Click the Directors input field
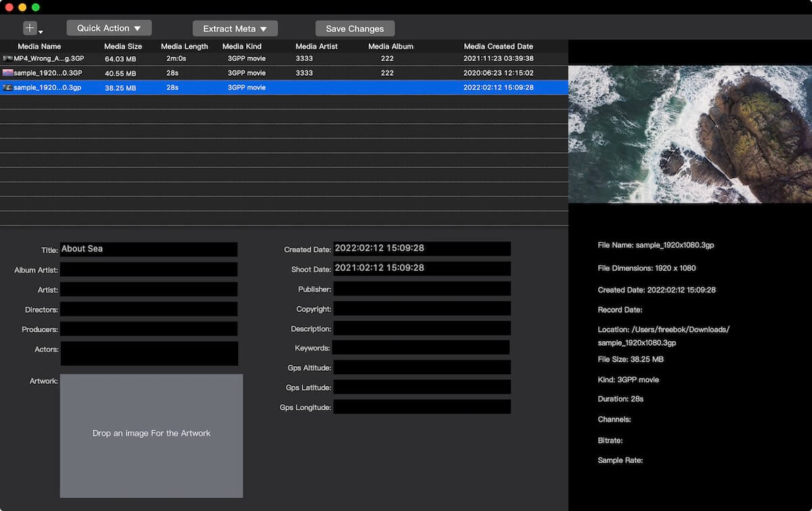Viewport: 812px width, 511px height. click(x=148, y=309)
